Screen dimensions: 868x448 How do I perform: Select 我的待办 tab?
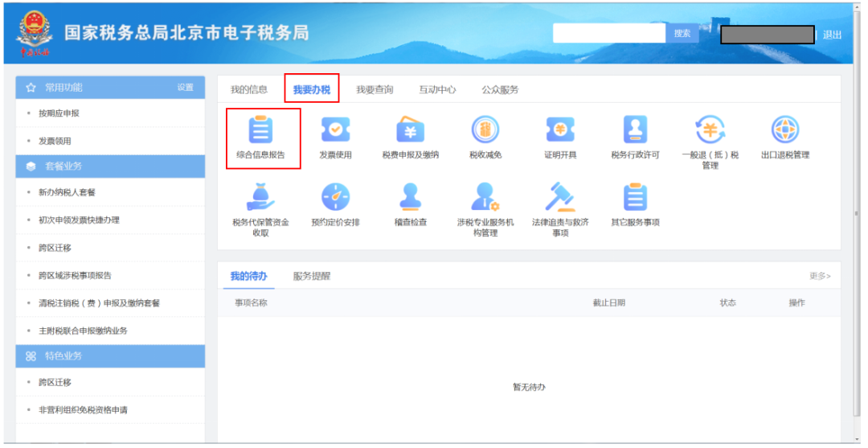pos(248,276)
